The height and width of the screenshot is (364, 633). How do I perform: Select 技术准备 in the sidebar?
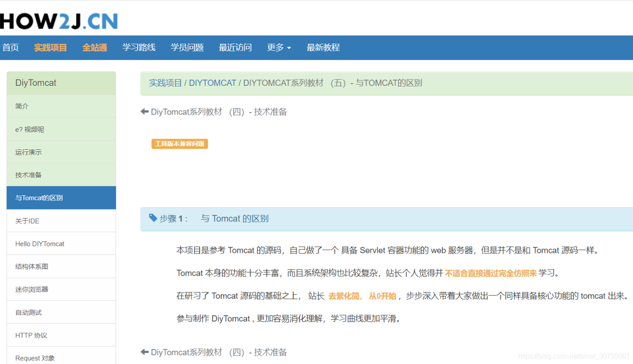pos(61,175)
